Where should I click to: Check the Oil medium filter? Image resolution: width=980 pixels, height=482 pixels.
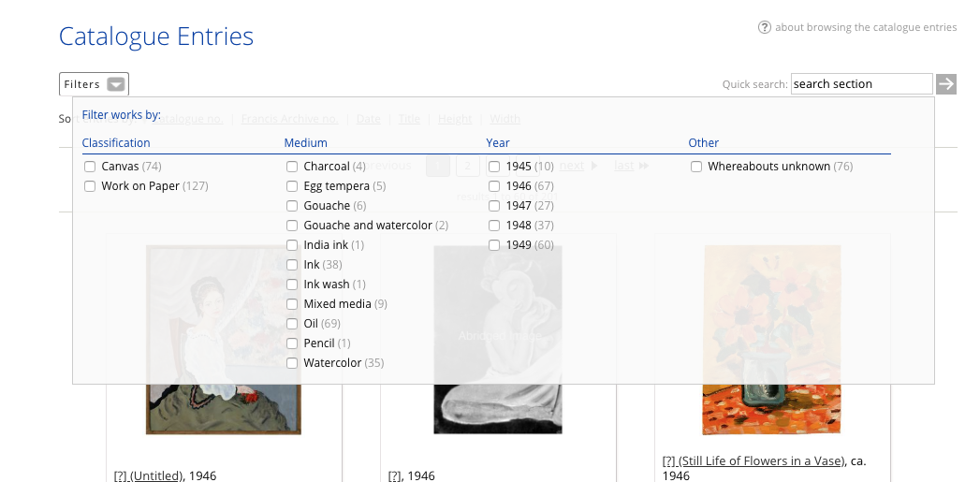click(292, 324)
